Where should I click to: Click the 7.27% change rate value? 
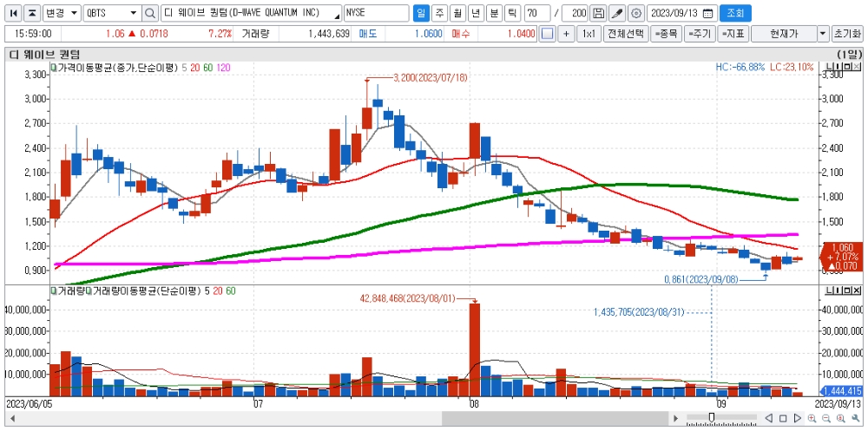[220, 34]
